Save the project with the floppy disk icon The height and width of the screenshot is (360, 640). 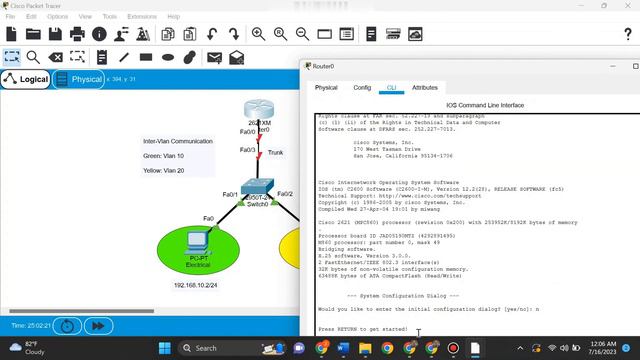click(55, 34)
